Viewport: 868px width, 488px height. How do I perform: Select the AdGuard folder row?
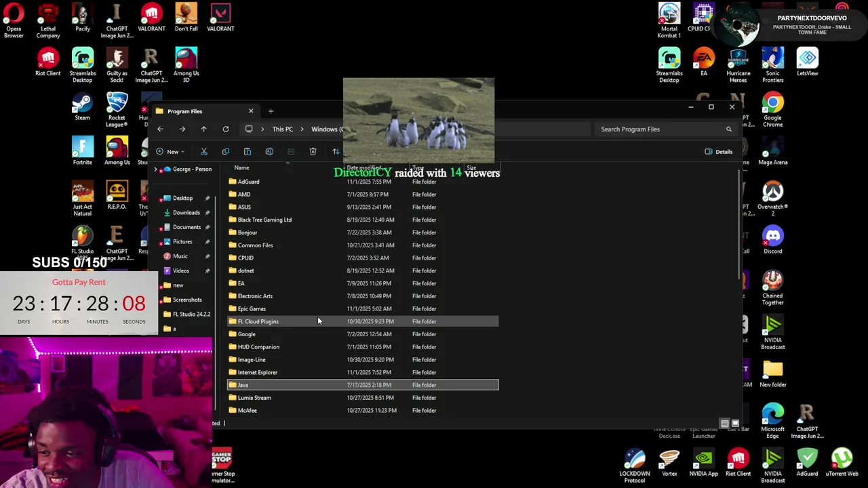pos(363,182)
